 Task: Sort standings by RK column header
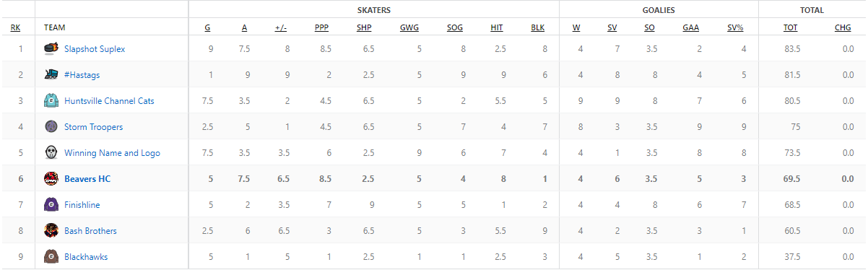point(15,27)
